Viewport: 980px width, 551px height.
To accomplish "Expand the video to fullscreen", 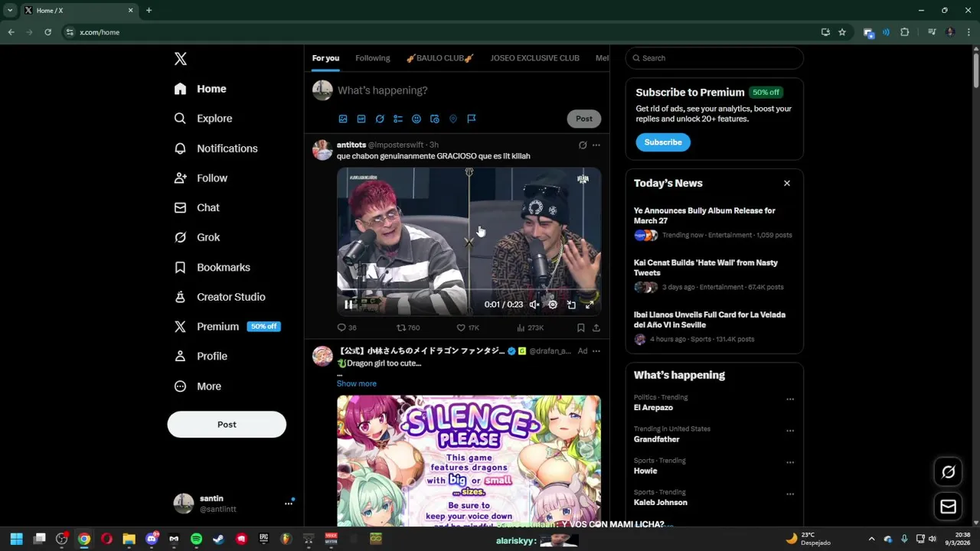I will click(590, 305).
